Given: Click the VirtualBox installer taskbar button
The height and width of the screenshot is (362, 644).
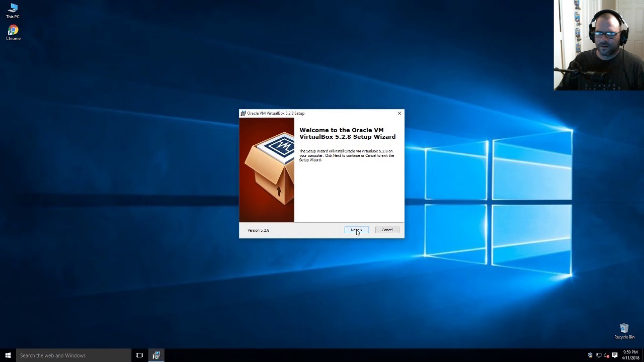Looking at the screenshot, I should [156, 355].
